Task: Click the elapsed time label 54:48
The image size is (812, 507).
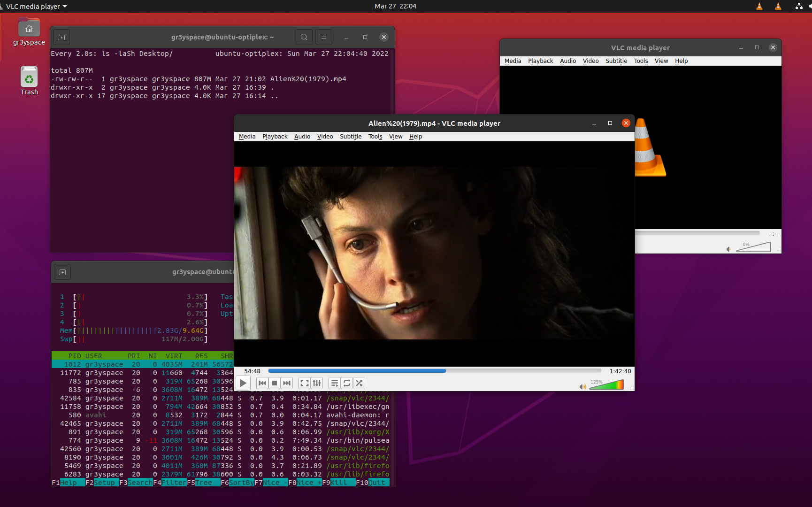Action: coord(252,371)
